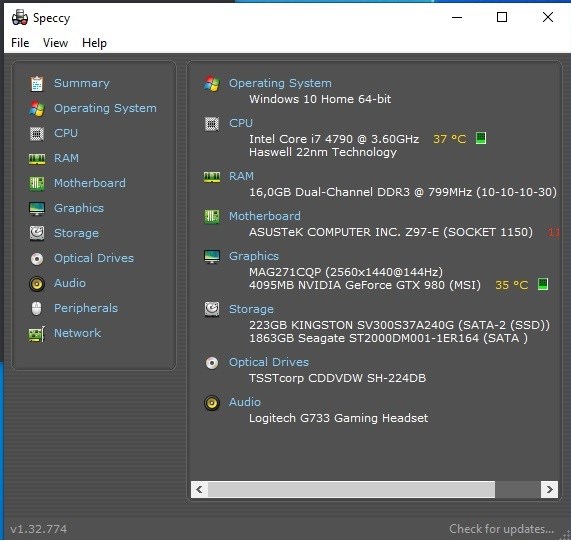Open Peripherals from the sidebar
The image size is (571, 541).
coord(86,308)
